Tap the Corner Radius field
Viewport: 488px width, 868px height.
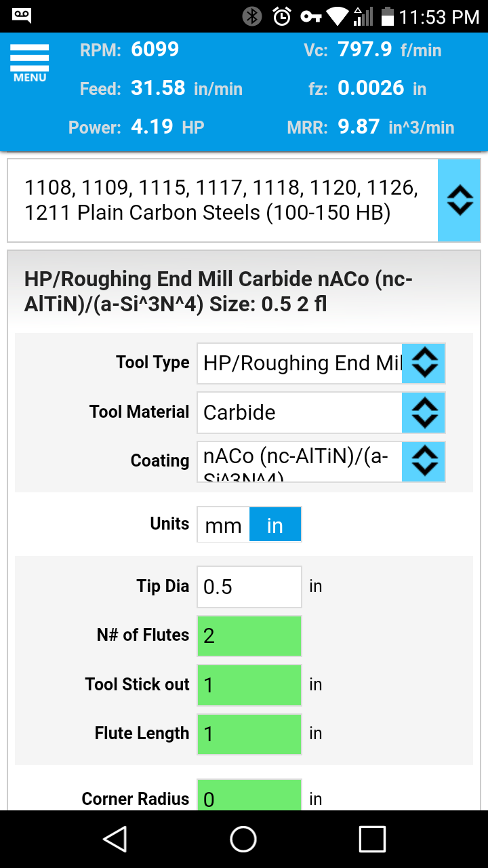(249, 796)
